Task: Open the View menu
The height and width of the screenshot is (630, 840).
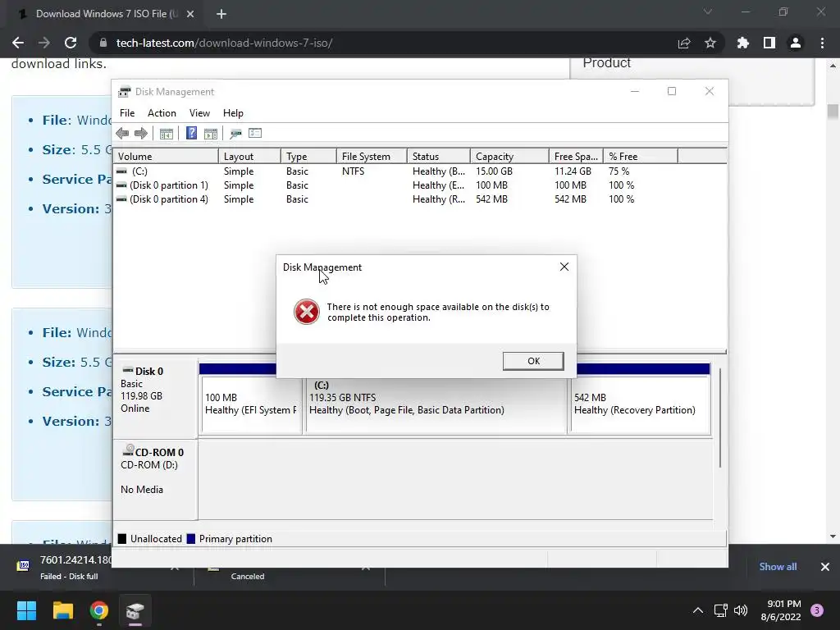Action: pos(199,113)
